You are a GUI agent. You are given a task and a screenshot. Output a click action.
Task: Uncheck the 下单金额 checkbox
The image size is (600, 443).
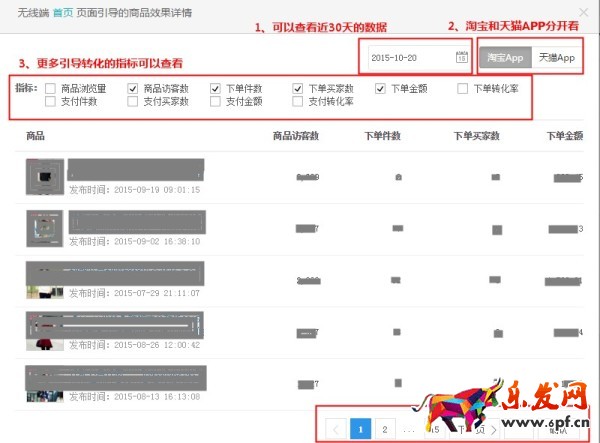381,89
